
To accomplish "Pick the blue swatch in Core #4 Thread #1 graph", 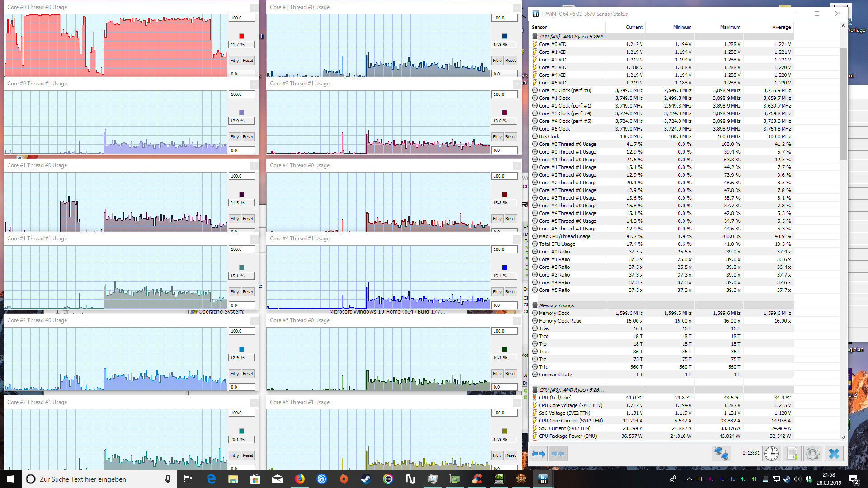I will (x=504, y=267).
